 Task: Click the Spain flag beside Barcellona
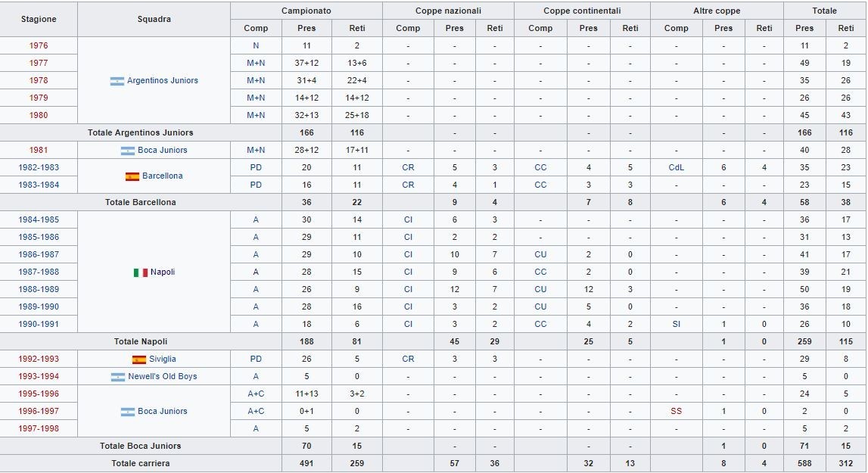pyautogui.click(x=132, y=176)
